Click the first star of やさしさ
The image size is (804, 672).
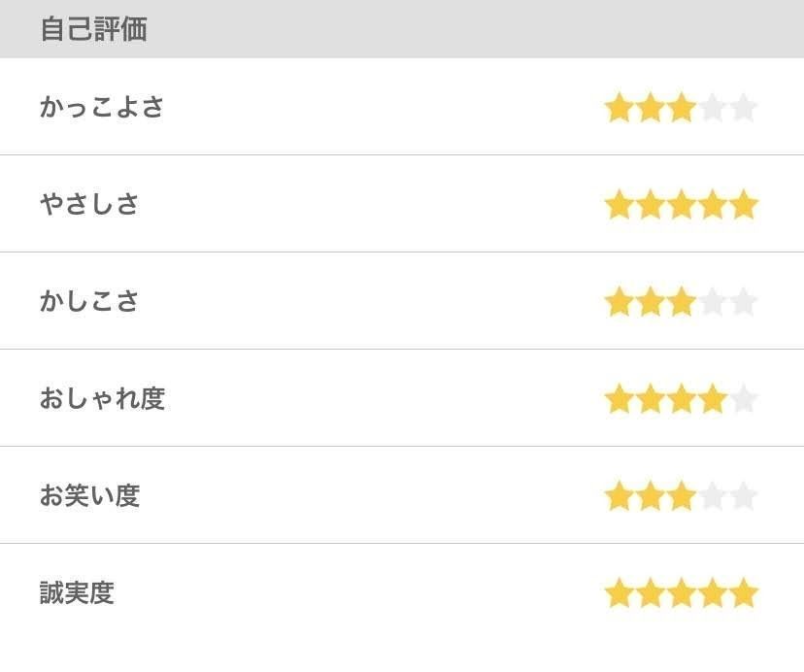[619, 205]
